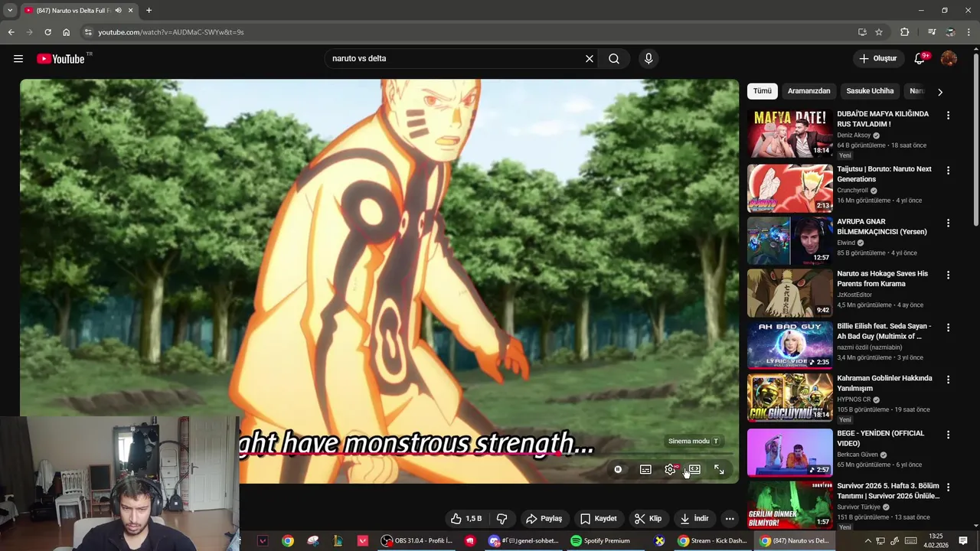Open options for the Survivor 2026 video
This screenshot has width=980, height=551.
coord(948,487)
